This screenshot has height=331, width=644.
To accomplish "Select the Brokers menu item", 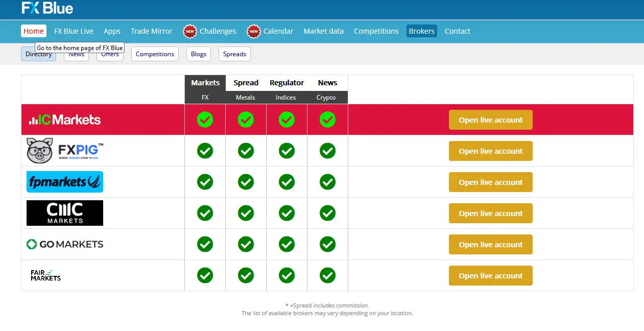I will point(422,31).
